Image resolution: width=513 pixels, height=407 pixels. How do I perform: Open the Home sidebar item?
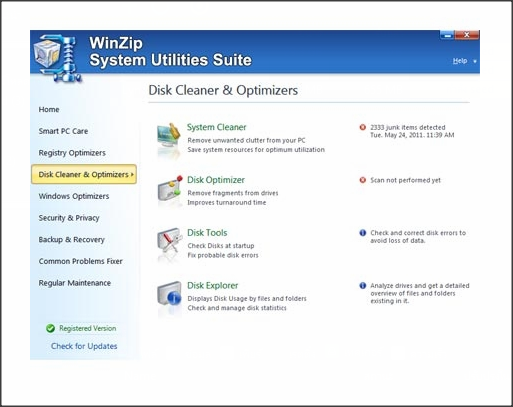point(49,110)
